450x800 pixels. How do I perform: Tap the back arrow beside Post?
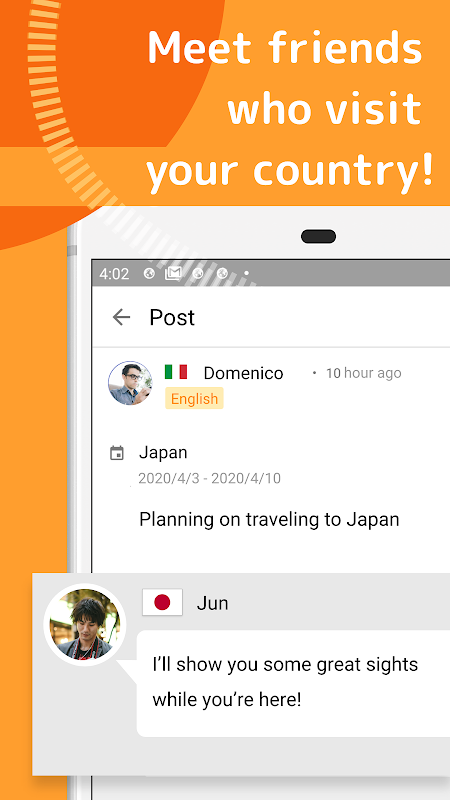[121, 317]
